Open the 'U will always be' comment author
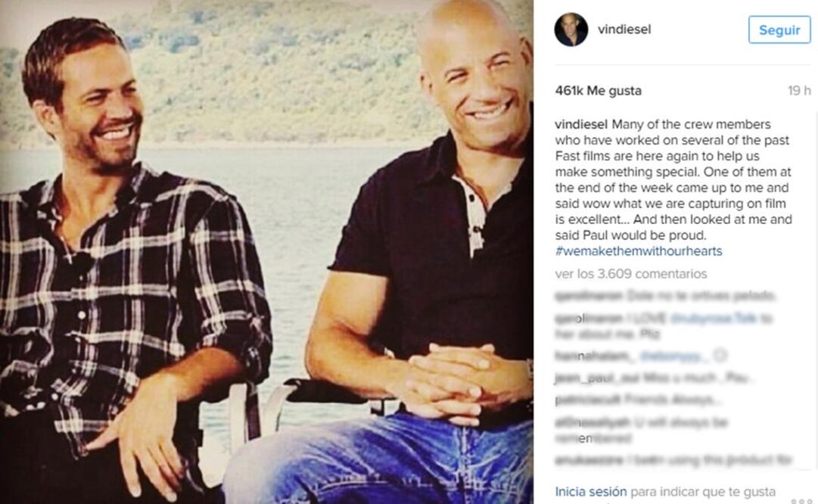 click(593, 422)
